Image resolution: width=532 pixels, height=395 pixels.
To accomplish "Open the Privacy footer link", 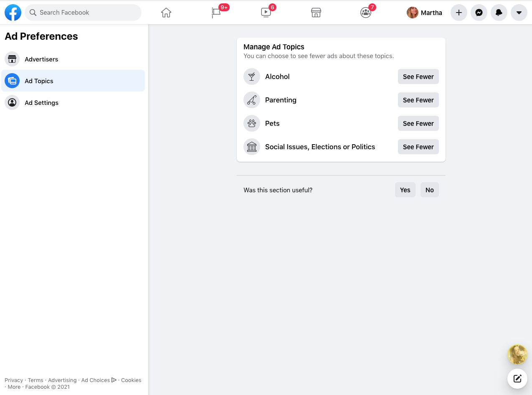I will coord(14,380).
